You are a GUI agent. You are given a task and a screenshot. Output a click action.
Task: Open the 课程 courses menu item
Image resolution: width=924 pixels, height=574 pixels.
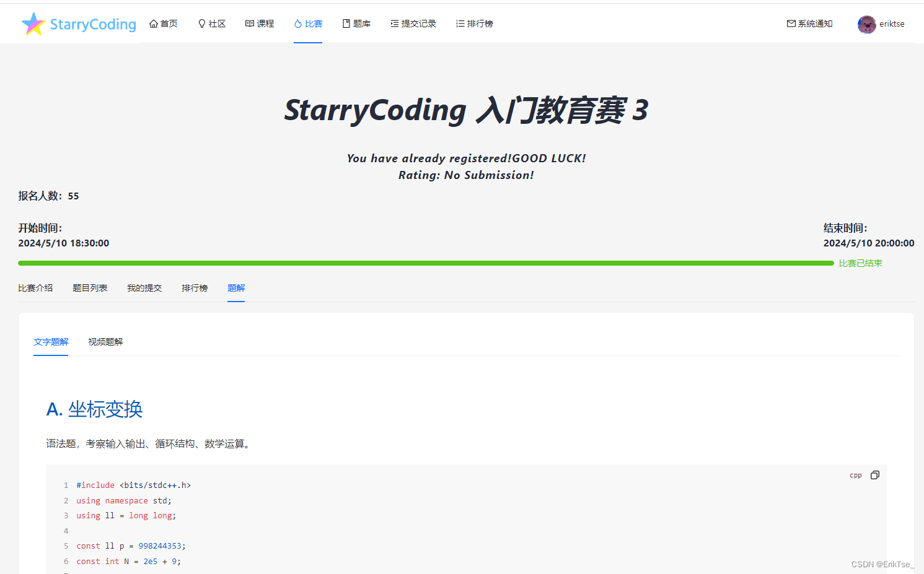(x=260, y=24)
